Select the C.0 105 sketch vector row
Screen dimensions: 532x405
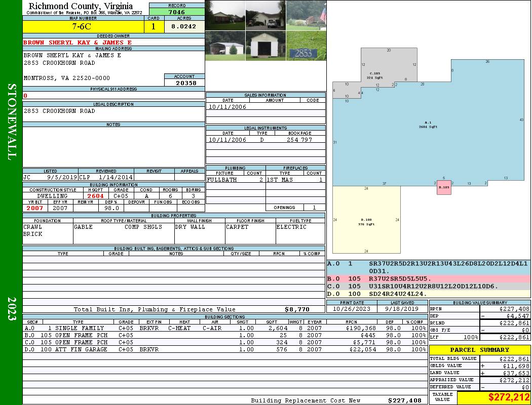point(429,287)
